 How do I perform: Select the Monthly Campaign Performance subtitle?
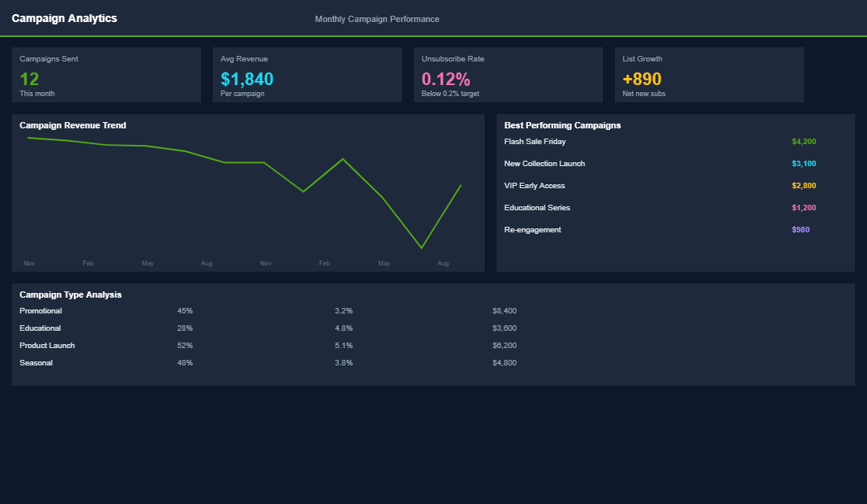coord(377,19)
